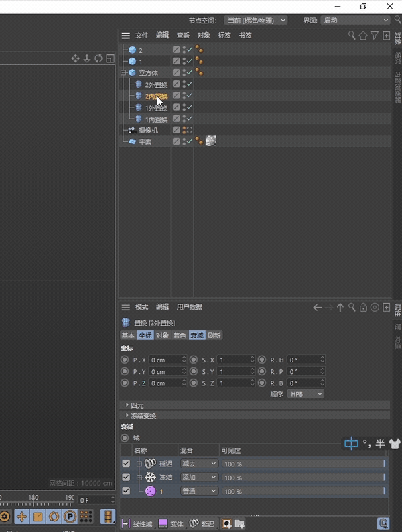
Task: Enable position keyframe recording (move icon)
Action: point(21,517)
